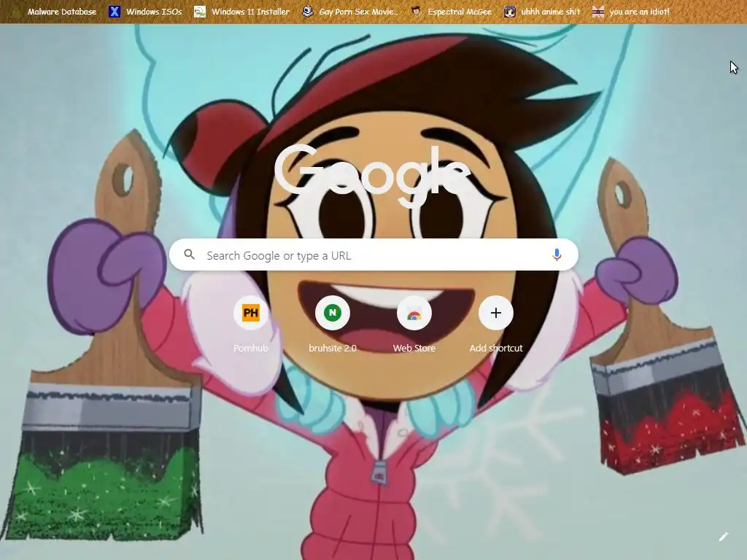The height and width of the screenshot is (560, 747).
Task: Open the 'uhhh anime shit' bookmark
Action: [x=542, y=12]
